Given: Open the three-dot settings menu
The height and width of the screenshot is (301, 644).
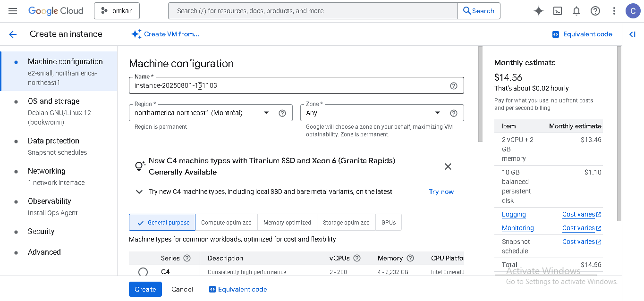Looking at the screenshot, I should [x=614, y=11].
